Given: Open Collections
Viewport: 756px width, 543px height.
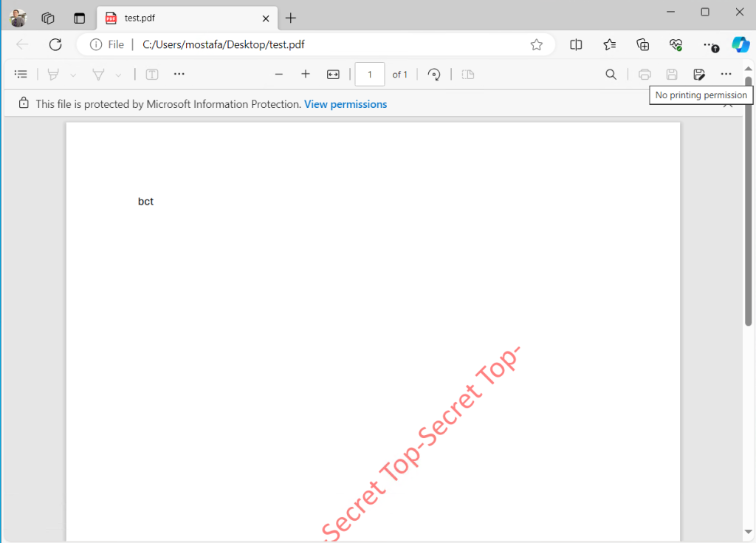Looking at the screenshot, I should point(643,45).
